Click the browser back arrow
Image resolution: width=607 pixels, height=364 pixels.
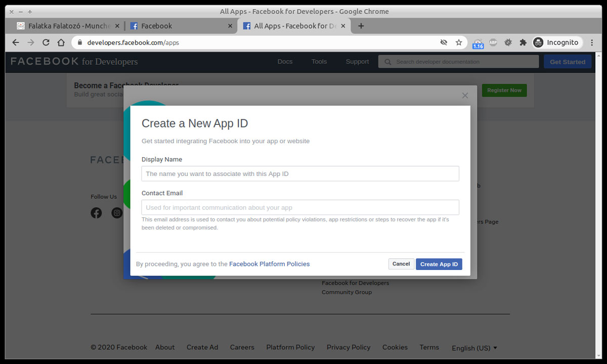click(x=15, y=42)
